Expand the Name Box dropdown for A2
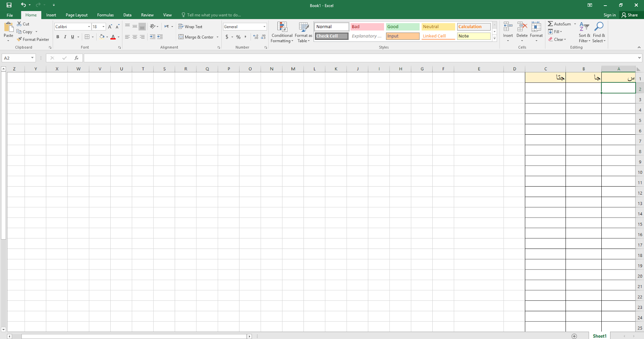 pos(32,58)
